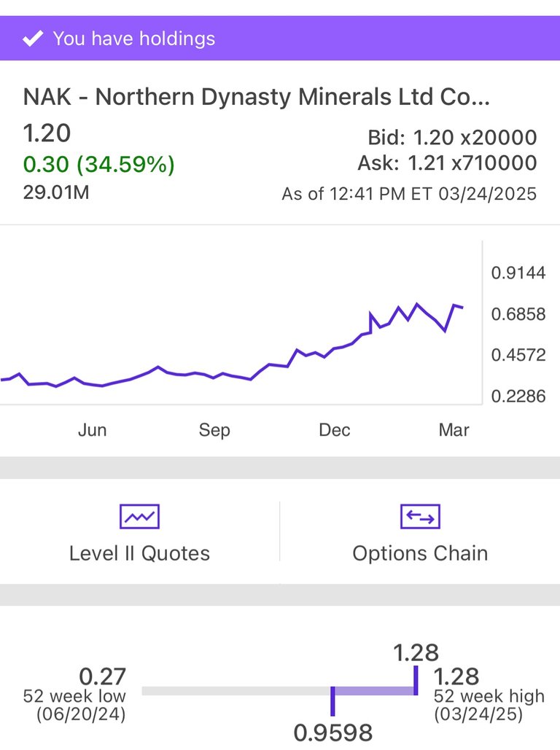Select the Jun label on chart axis

pyautogui.click(x=92, y=430)
